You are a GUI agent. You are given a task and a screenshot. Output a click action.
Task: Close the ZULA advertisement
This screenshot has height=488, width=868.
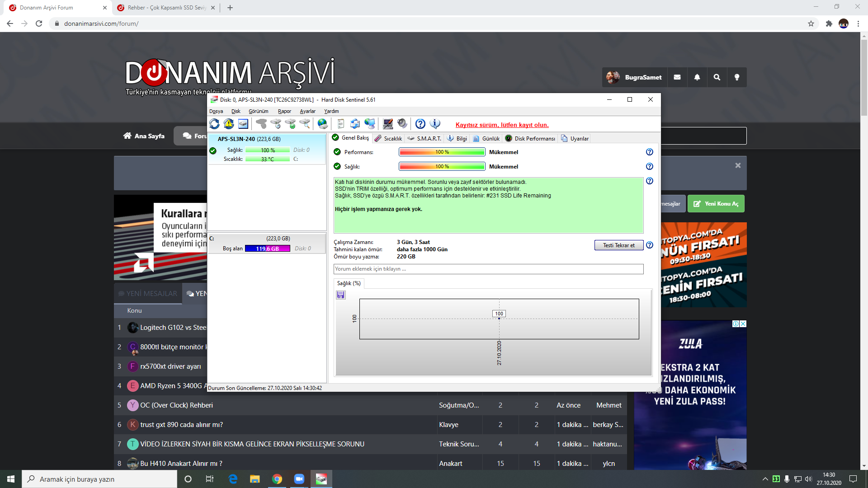pos(743,324)
